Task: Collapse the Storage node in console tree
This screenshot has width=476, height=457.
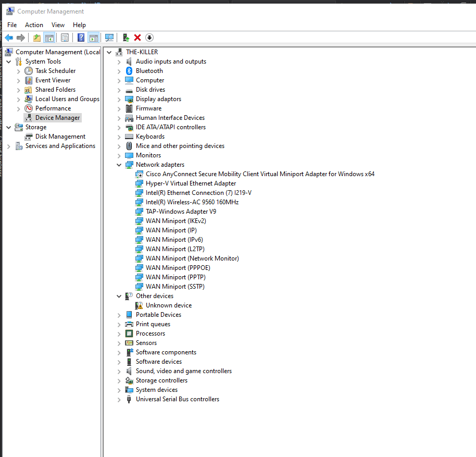Action: 9,127
